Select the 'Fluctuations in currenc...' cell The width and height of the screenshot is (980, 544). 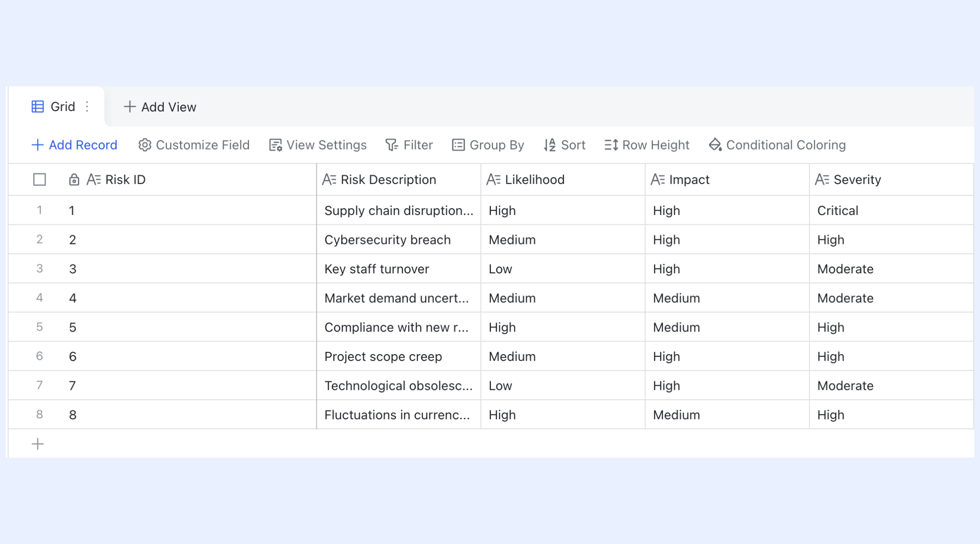click(x=399, y=415)
